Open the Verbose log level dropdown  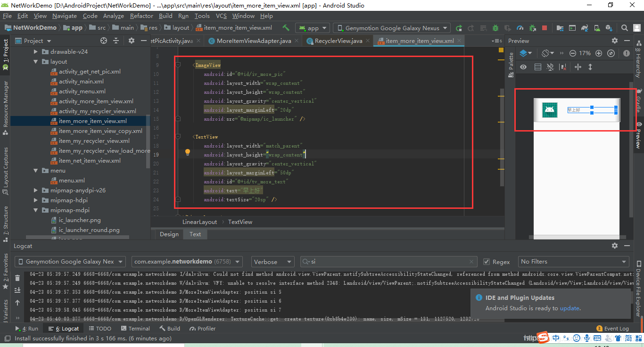click(x=272, y=261)
